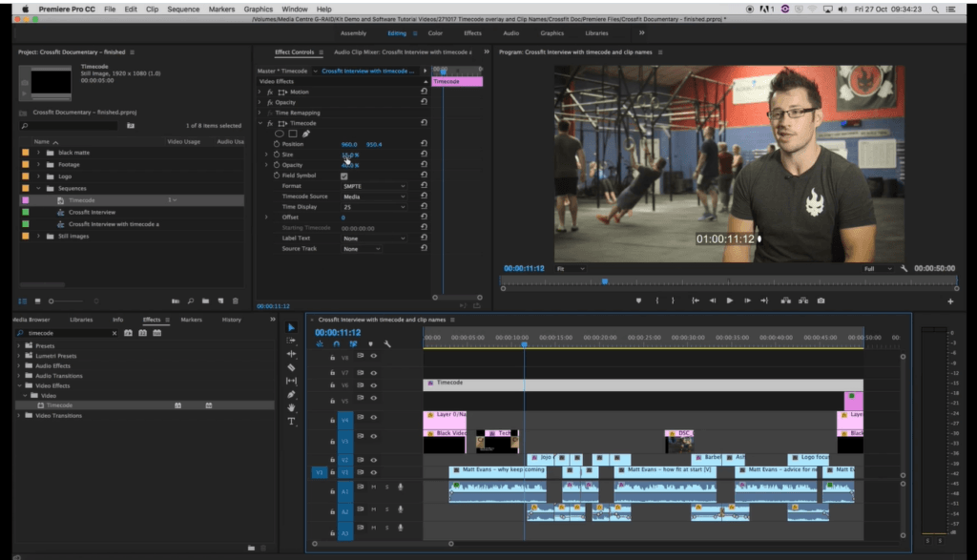The width and height of the screenshot is (977, 560).
Task: Click Size value 15.0%
Action: click(x=350, y=155)
